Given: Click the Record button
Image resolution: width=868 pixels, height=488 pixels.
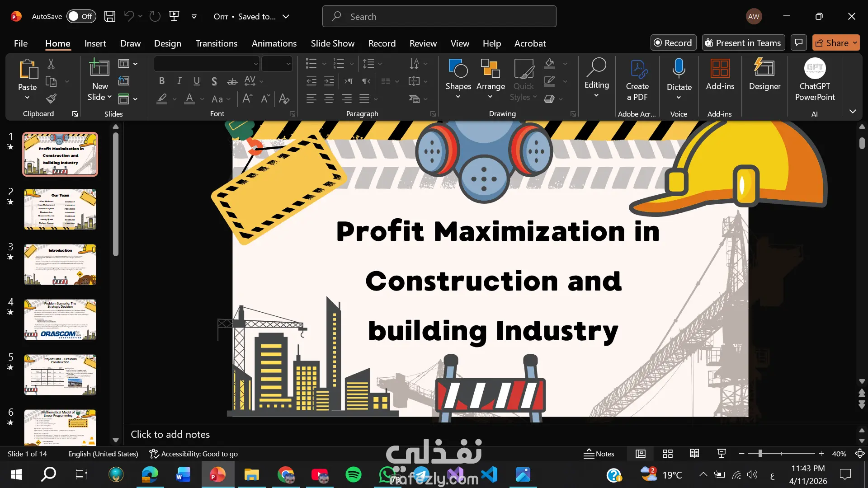Looking at the screenshot, I should [x=673, y=42].
